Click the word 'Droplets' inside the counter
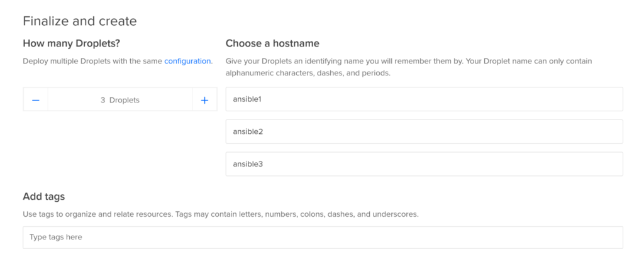The height and width of the screenshot is (264, 644). tap(125, 100)
